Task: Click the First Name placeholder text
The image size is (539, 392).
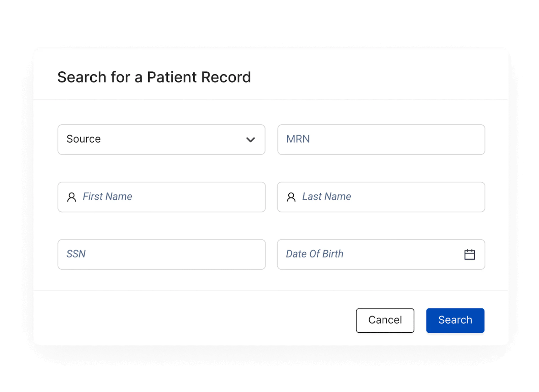Action: pos(107,197)
